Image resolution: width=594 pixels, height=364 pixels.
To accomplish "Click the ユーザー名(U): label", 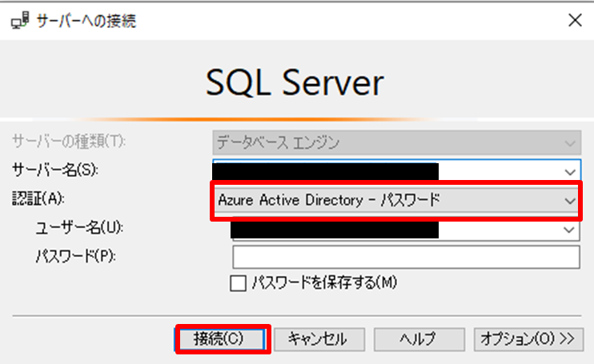I will (79, 227).
